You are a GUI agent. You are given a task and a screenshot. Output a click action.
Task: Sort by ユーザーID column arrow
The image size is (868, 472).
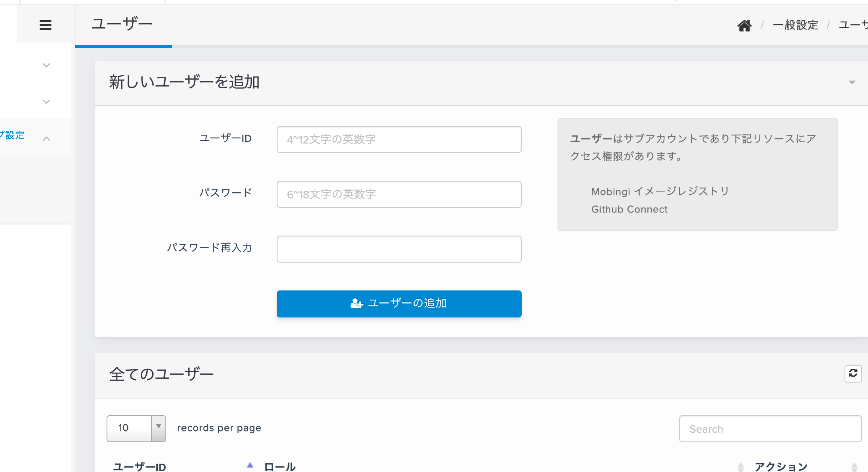pos(250,465)
